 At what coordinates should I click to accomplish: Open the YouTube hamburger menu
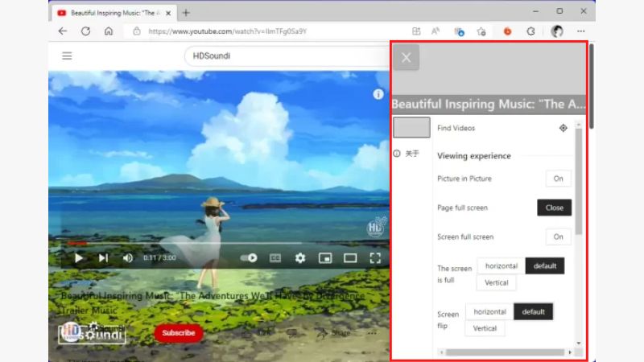point(67,56)
